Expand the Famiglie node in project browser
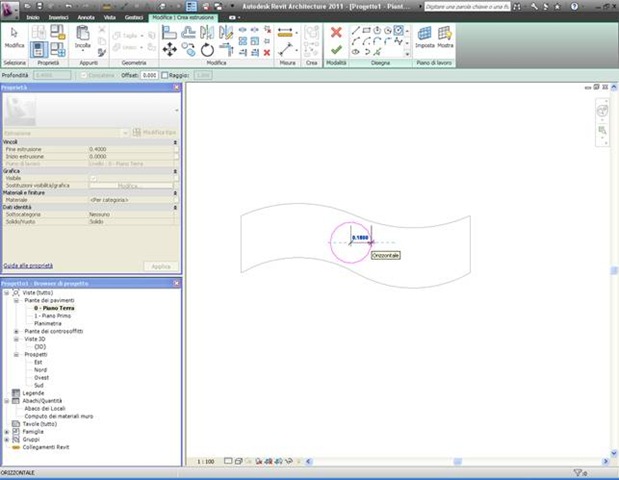This screenshot has height=480, width=619. coord(7,430)
